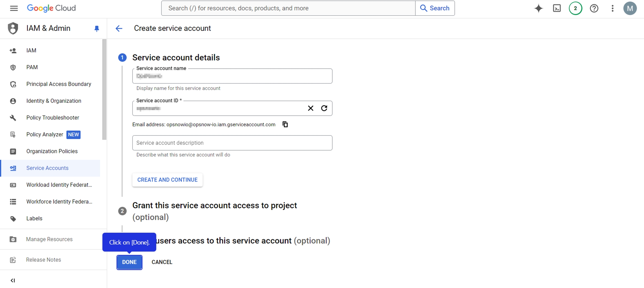Open Organization Policies from the sidebar
Viewport: 644px width, 288px height.
pyautogui.click(x=52, y=151)
